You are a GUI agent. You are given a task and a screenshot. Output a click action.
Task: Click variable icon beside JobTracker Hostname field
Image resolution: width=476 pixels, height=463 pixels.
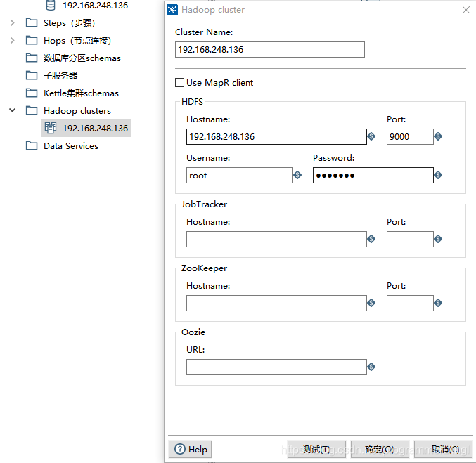click(x=371, y=239)
